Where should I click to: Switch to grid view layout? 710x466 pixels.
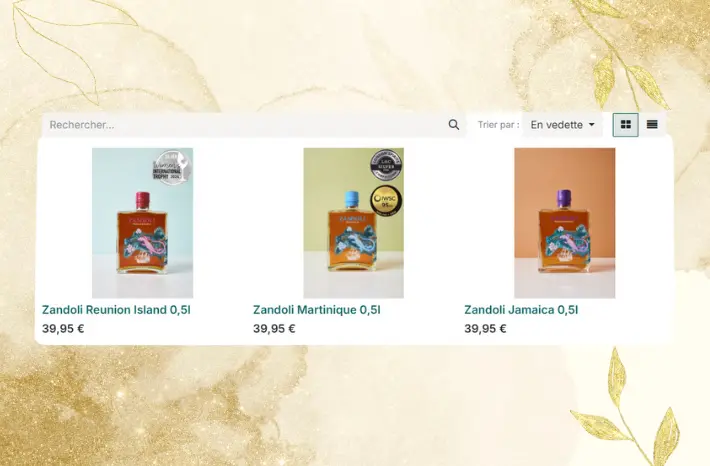point(625,125)
